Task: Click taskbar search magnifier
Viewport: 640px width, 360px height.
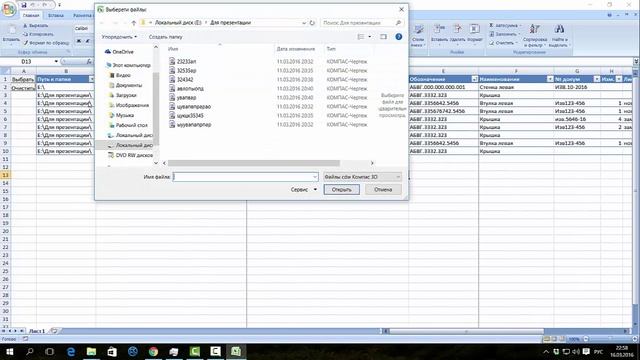Action: pos(29,351)
